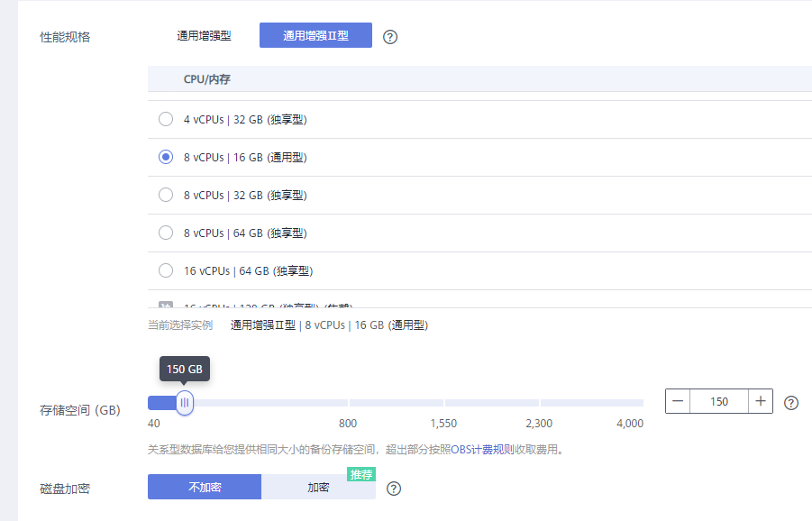
Task: Click the 40 minimum scale label
Action: tap(154, 424)
